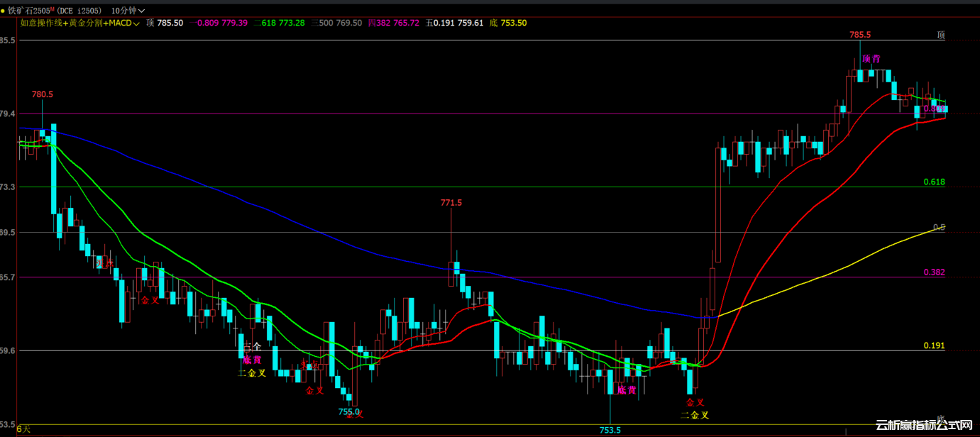The width and height of the screenshot is (980, 437).
Task: Select the 顶 785.50 value in header
Action: pos(165,23)
